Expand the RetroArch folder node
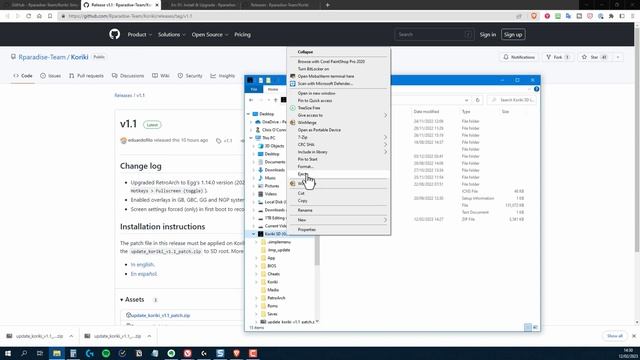The width and height of the screenshot is (640, 360). pyautogui.click(x=257, y=298)
